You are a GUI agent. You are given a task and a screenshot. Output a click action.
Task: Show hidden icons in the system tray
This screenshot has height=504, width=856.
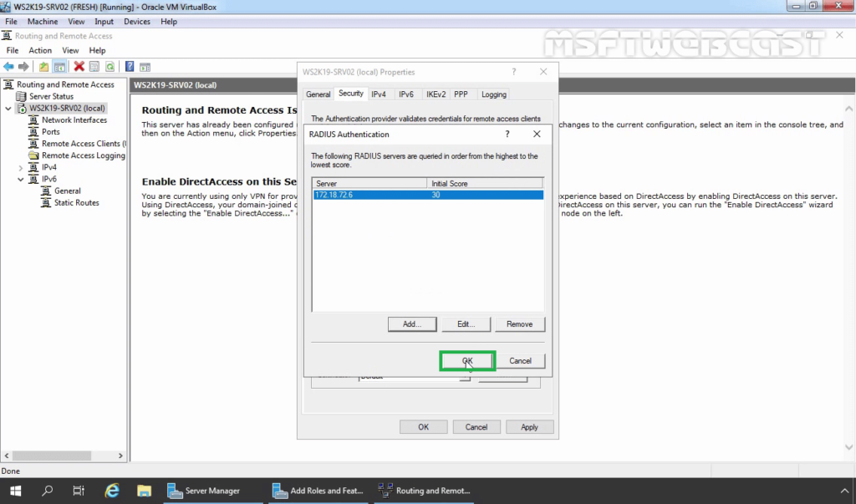(844, 491)
